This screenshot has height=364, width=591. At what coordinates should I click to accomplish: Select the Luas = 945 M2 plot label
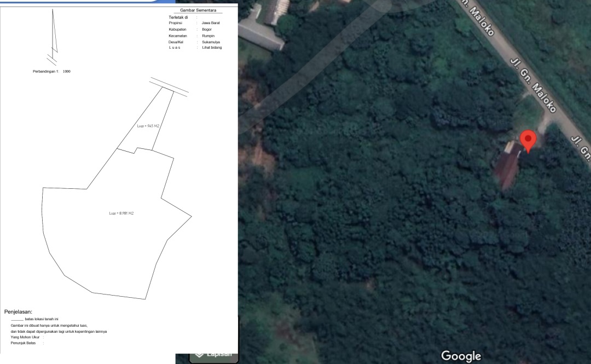(x=148, y=126)
